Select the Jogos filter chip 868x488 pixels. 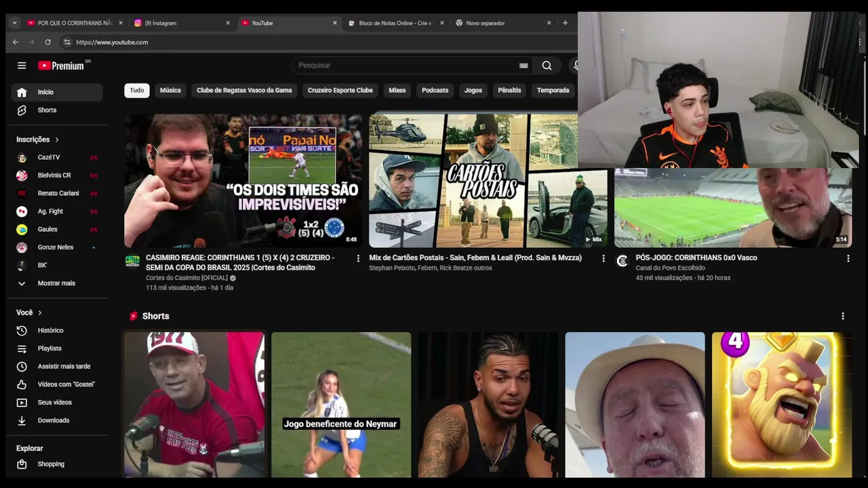[473, 90]
